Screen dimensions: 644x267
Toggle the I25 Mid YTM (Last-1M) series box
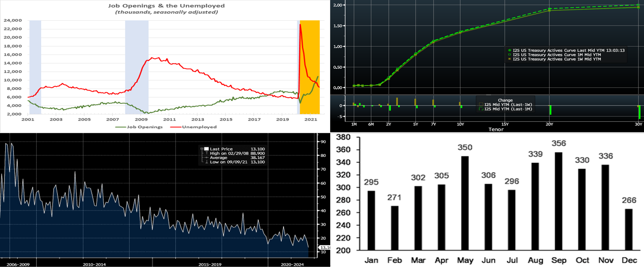coord(480,109)
